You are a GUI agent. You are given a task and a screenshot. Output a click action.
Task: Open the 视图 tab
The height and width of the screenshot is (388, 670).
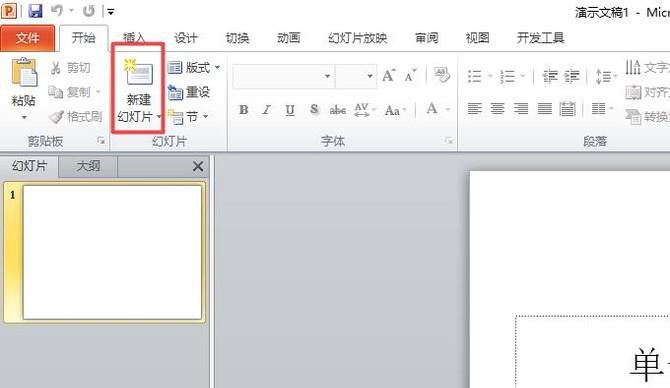(x=477, y=38)
